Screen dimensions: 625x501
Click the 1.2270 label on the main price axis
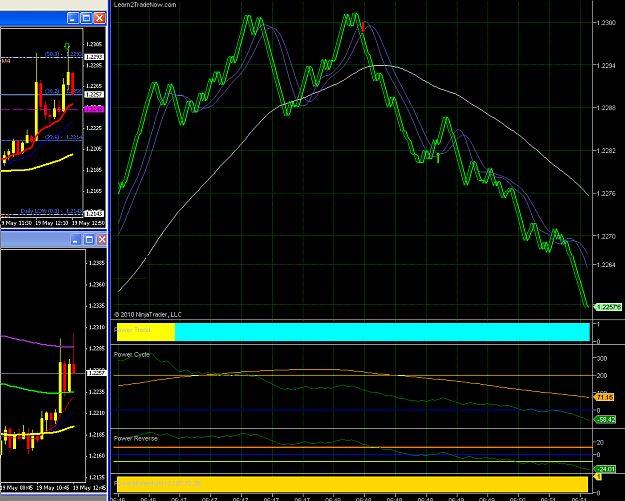[x=606, y=236]
